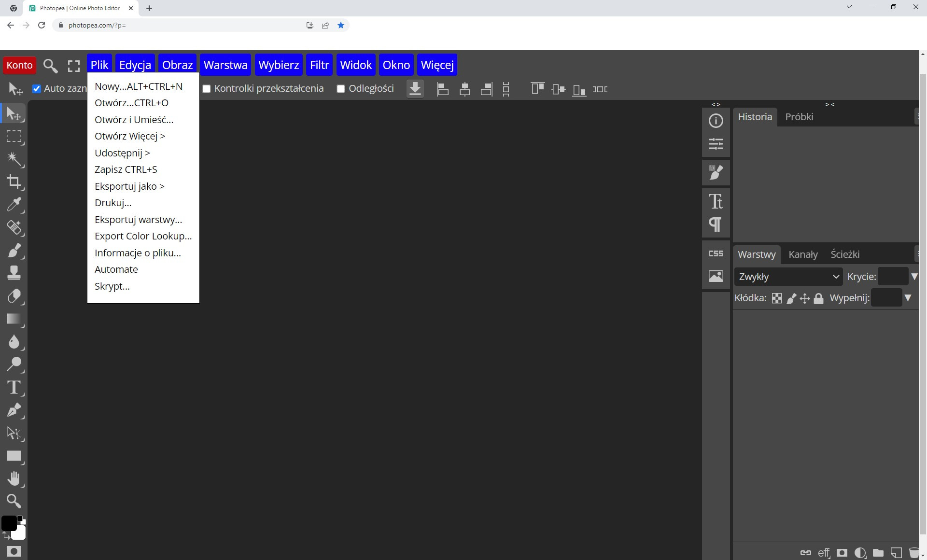The height and width of the screenshot is (560, 927).
Task: Create a new layer with the page icon
Action: (x=896, y=553)
